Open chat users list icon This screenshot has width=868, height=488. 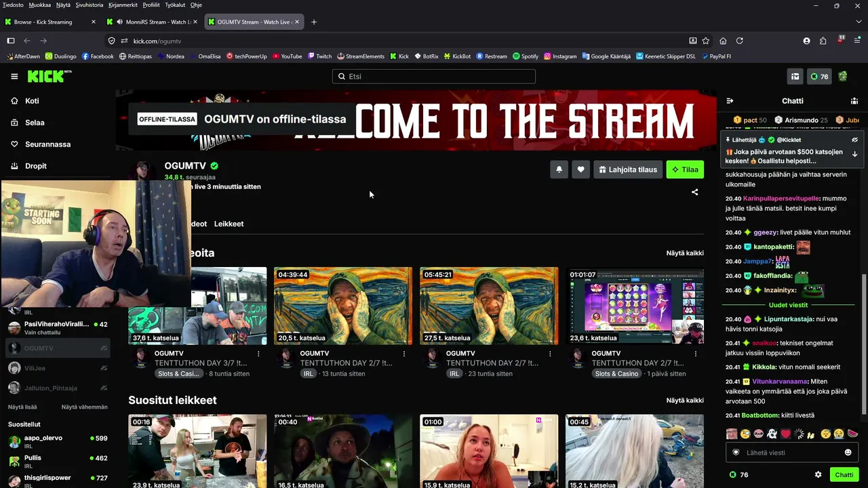click(x=854, y=101)
